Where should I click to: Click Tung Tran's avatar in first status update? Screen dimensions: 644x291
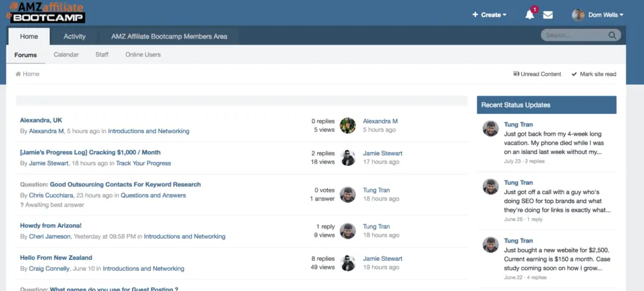click(x=491, y=129)
